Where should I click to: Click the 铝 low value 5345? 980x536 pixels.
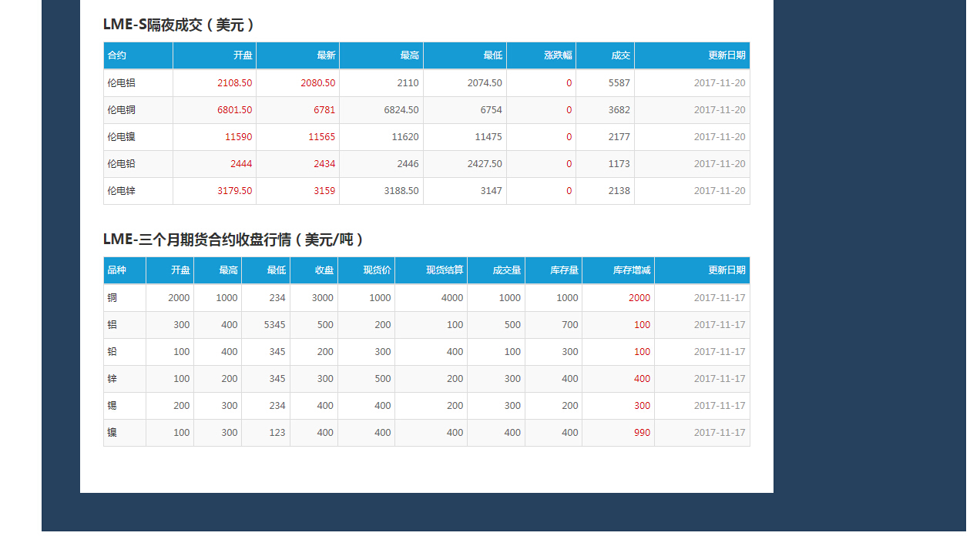pyautogui.click(x=274, y=324)
